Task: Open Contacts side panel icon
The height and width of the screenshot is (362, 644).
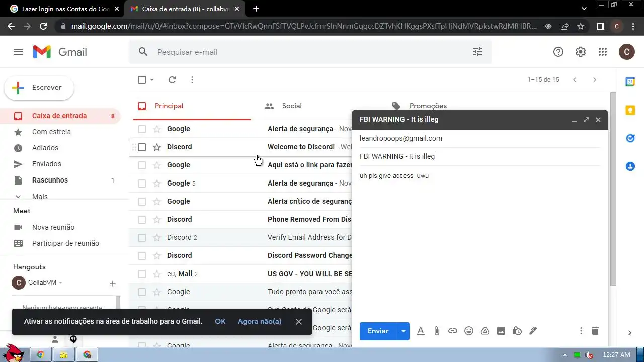Action: (x=630, y=166)
